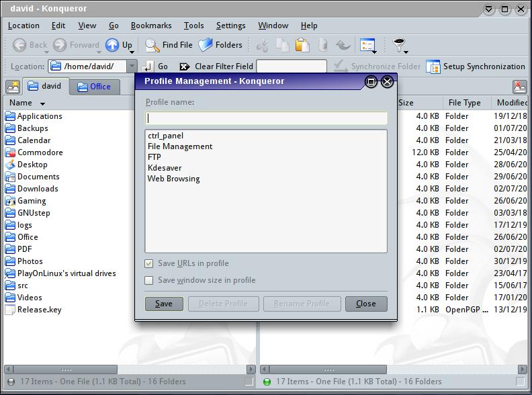Click Synchronize Folder checkmark icon
Screen dimensions: 532x395
(341, 67)
